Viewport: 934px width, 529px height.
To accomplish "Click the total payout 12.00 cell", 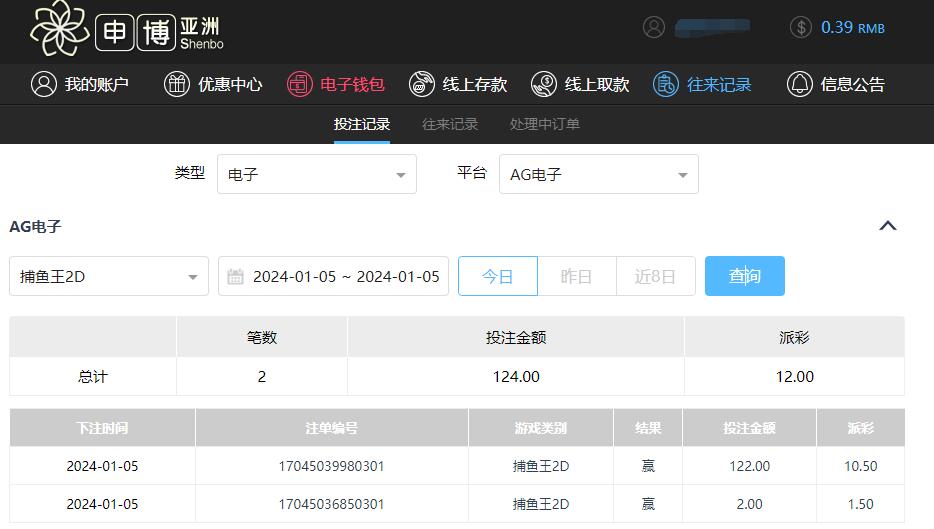I will click(795, 376).
